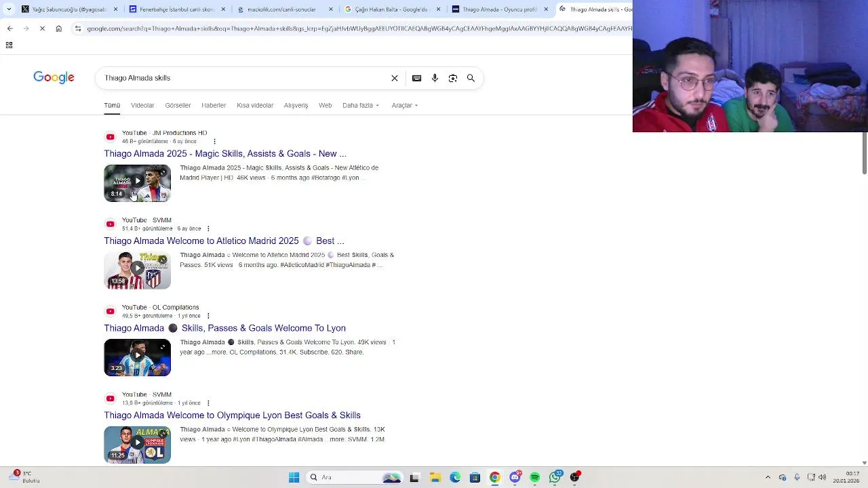Play the 3:23 Welcome To Lyon video thumbnail
Image resolution: width=868 pixels, height=488 pixels.
point(137,357)
